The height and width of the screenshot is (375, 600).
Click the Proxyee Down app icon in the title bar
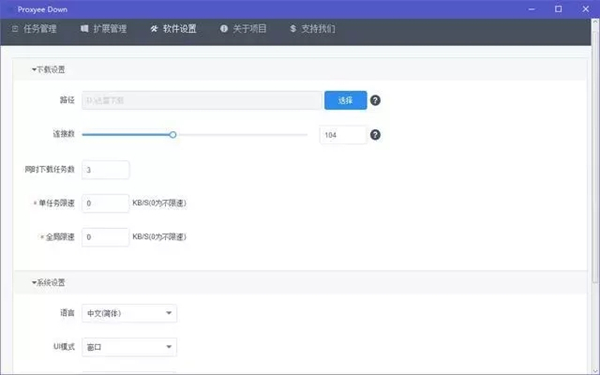tap(10, 10)
